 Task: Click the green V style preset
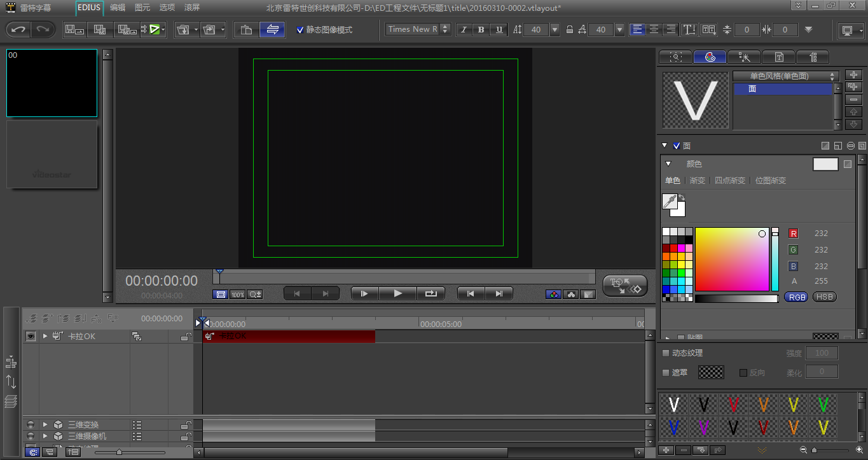point(823,404)
